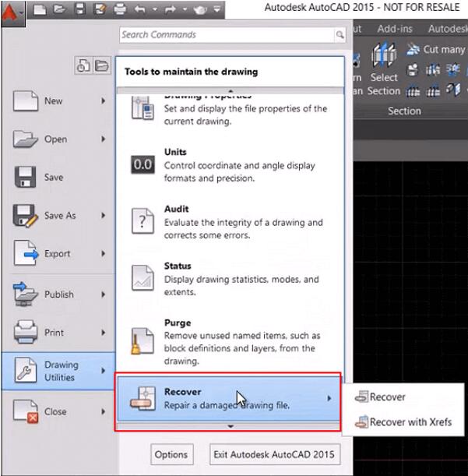
Task: Click the Drawing Properties icon
Action: coord(143,108)
